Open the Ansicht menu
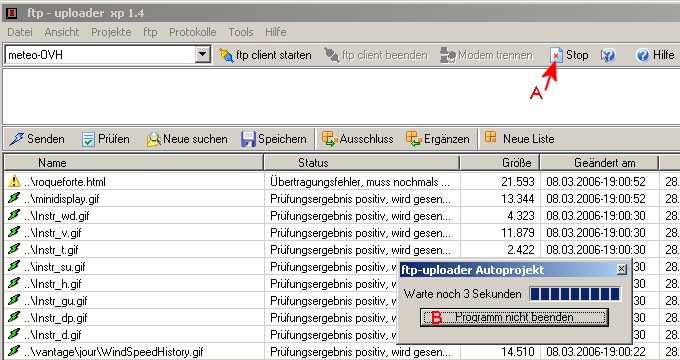Image resolution: width=680 pixels, height=360 pixels. (x=62, y=32)
